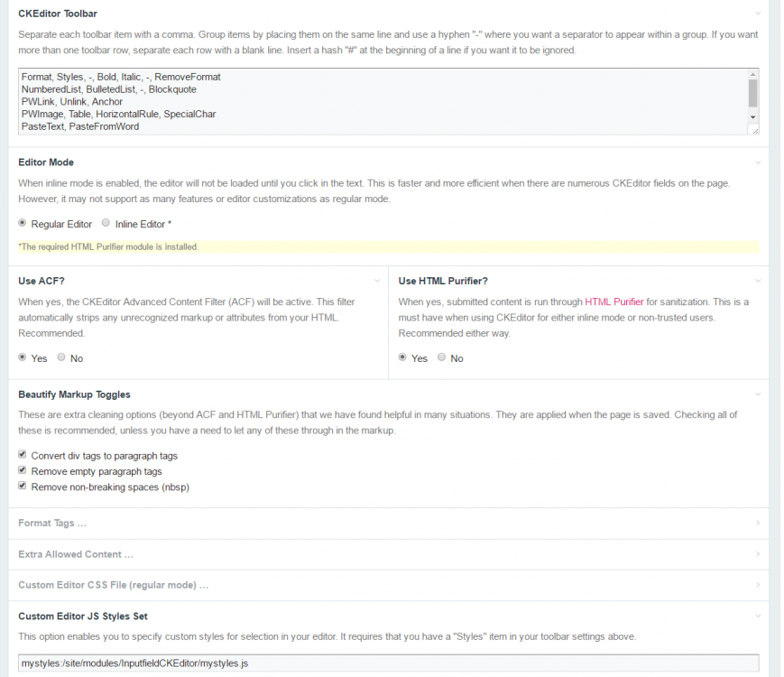Collapse the Use HTML Purifier? section chevron

point(757,281)
